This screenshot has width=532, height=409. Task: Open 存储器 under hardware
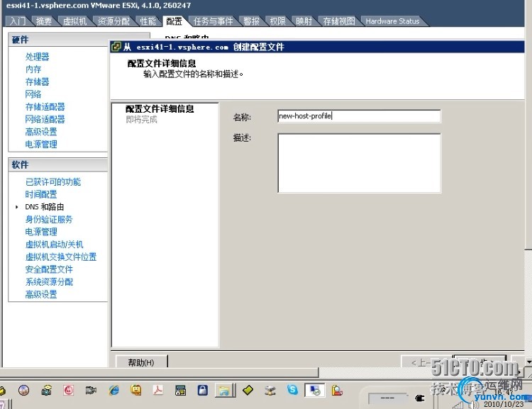[37, 82]
